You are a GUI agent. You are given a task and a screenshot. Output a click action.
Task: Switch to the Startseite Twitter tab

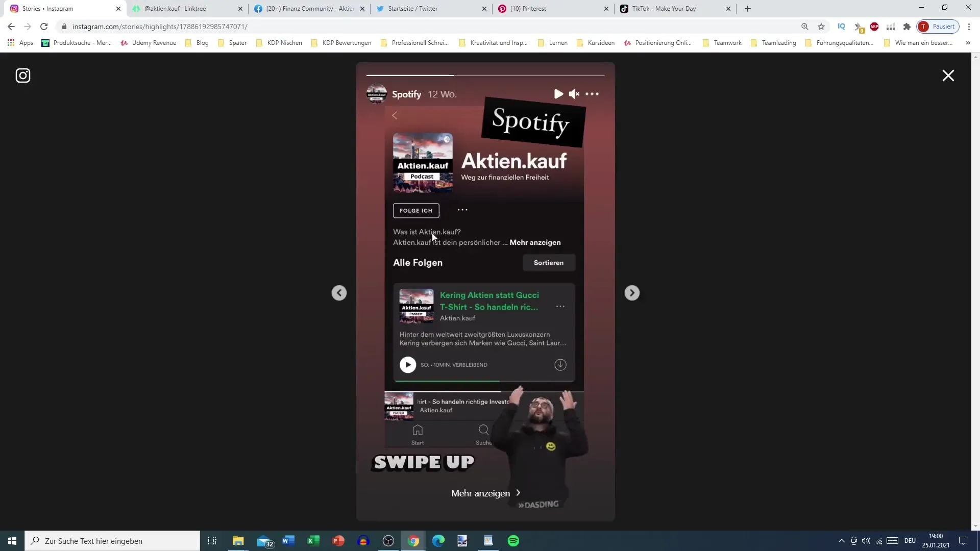tap(431, 9)
